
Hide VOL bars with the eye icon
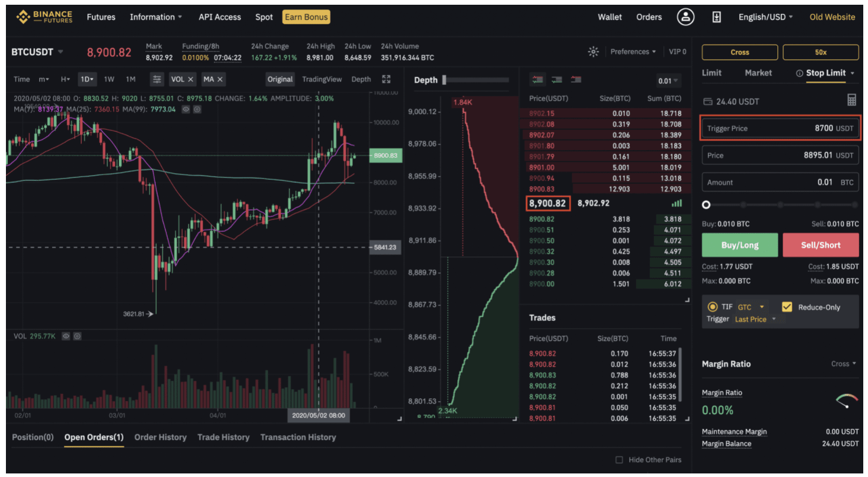tap(66, 336)
